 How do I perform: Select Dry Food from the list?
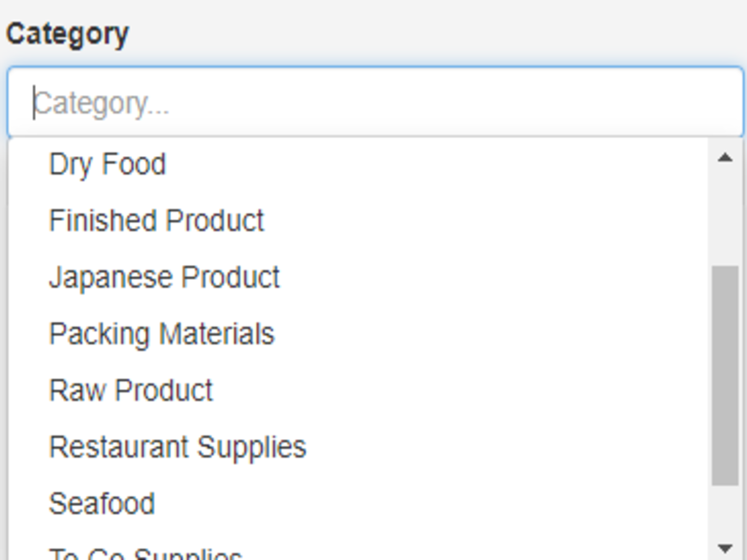pos(359,164)
